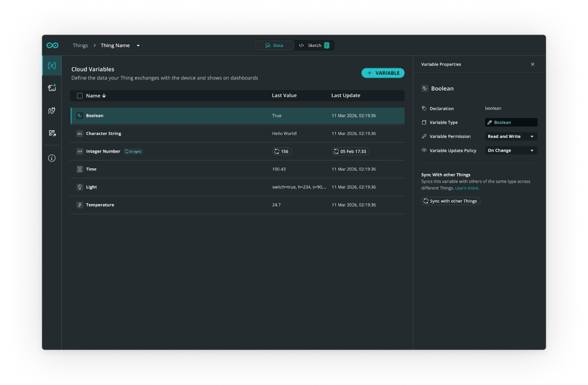The height and width of the screenshot is (385, 588).
Task: Add a new variable with the VARIABLE button
Action: (383, 73)
